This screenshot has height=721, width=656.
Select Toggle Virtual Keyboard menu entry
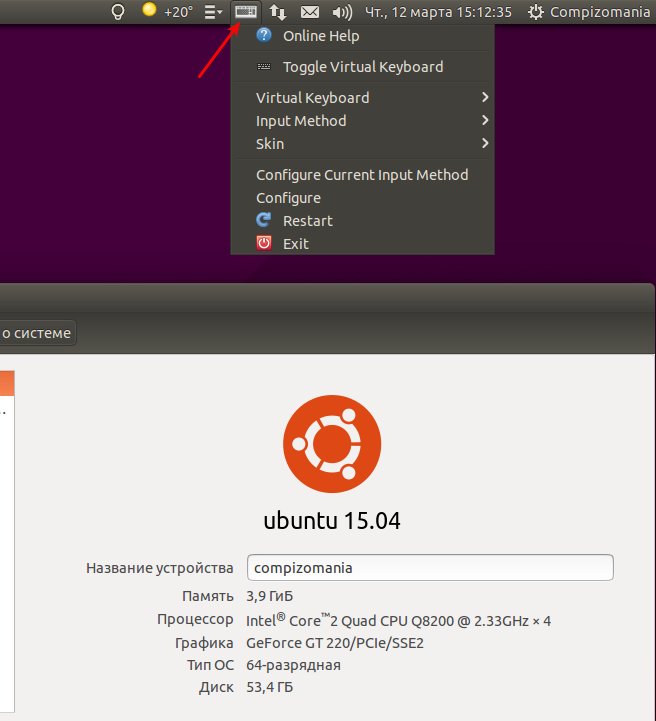coord(362,67)
